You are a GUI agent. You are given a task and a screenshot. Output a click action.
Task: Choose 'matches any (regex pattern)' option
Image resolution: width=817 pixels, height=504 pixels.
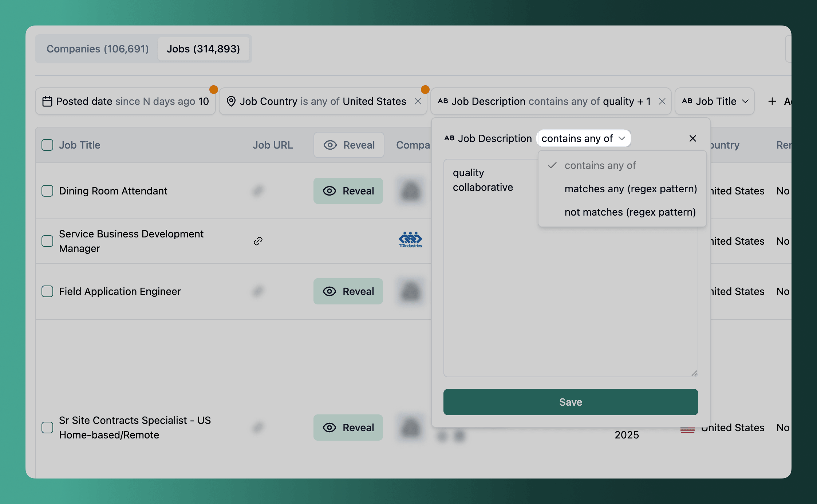pyautogui.click(x=631, y=189)
